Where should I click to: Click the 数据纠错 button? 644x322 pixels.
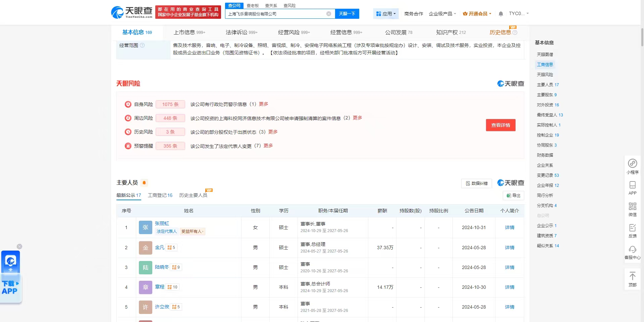tap(476, 183)
